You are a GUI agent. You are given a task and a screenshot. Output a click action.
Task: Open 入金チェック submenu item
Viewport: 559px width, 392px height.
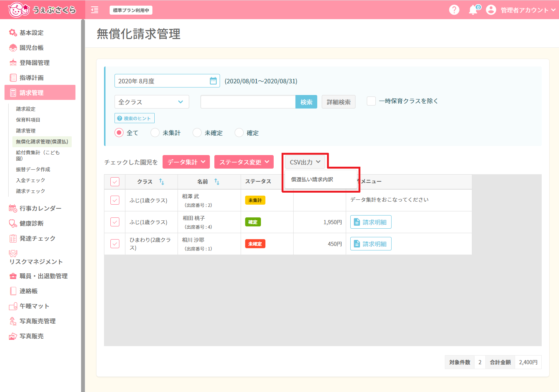[x=30, y=180]
